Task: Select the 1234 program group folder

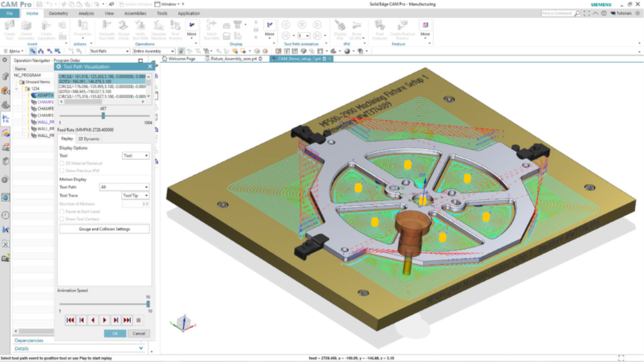Action: (x=35, y=88)
